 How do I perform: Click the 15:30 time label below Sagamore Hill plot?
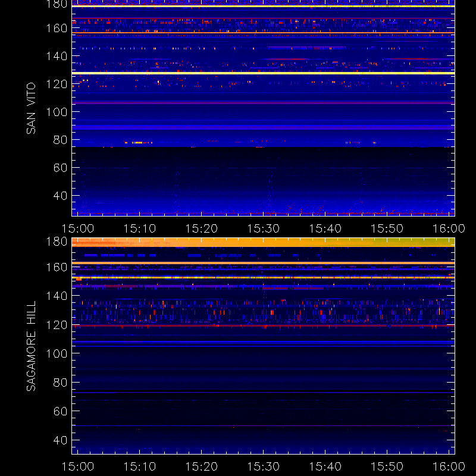[x=263, y=466]
